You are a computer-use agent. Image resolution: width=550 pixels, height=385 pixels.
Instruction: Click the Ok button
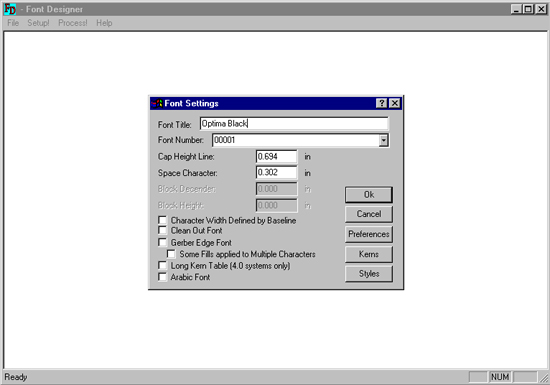[x=369, y=195]
